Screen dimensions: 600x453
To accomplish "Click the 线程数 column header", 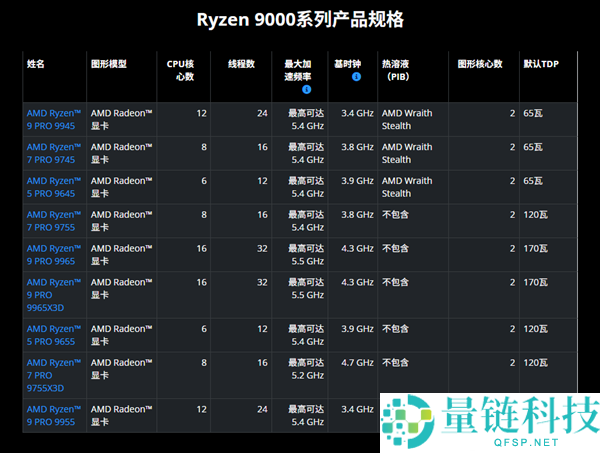I will (241, 64).
